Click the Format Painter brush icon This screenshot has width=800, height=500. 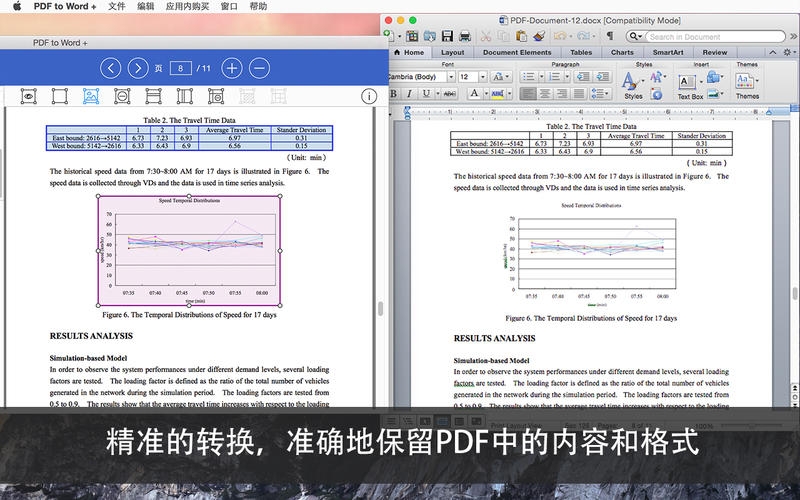tap(539, 36)
